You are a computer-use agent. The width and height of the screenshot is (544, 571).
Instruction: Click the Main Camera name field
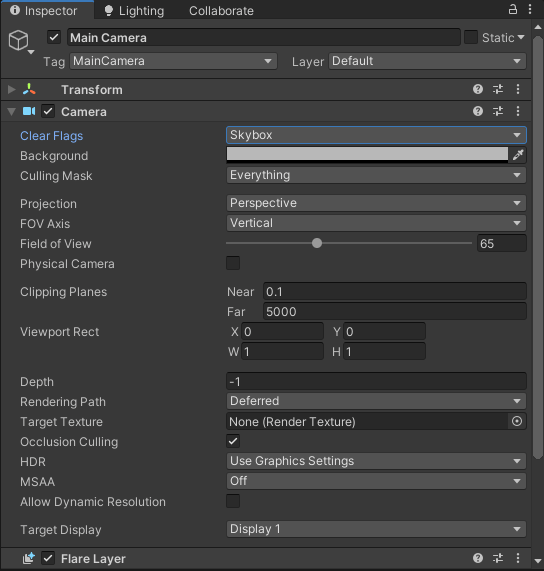(264, 38)
